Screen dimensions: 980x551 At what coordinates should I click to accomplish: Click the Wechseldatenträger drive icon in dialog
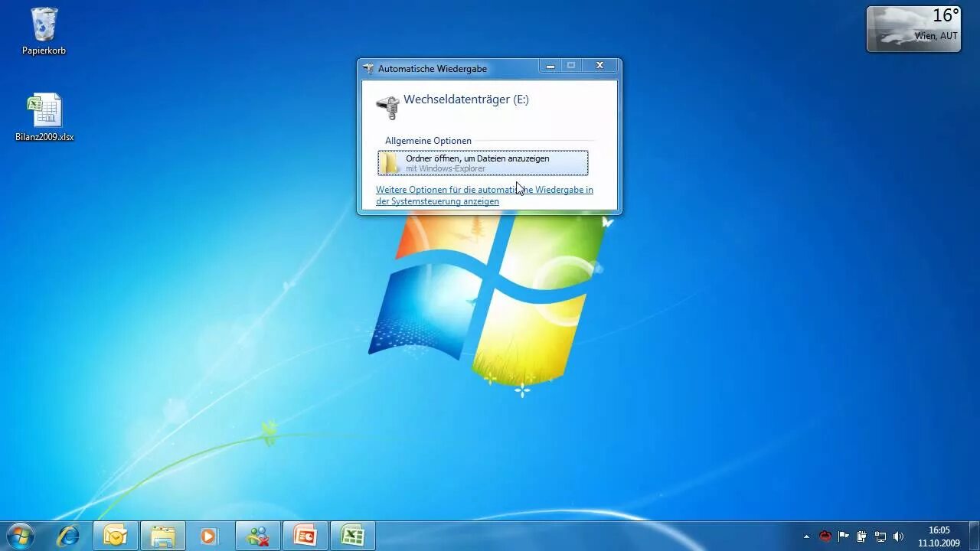click(388, 107)
